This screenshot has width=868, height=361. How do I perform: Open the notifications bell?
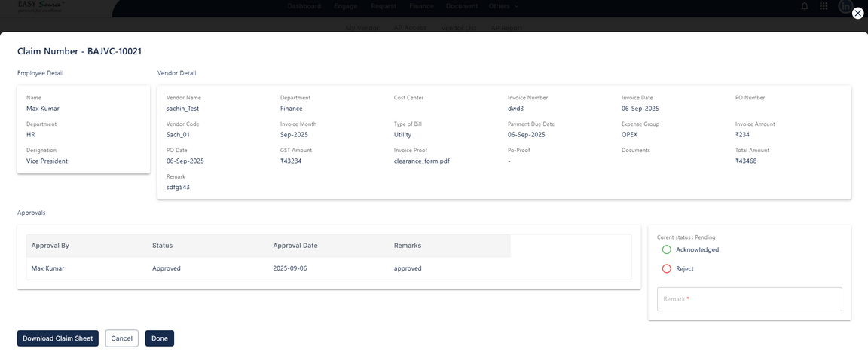point(805,6)
